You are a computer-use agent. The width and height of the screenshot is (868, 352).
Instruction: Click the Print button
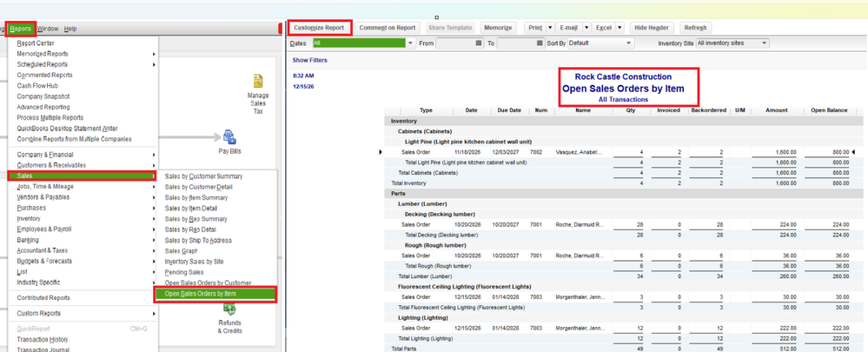534,28
